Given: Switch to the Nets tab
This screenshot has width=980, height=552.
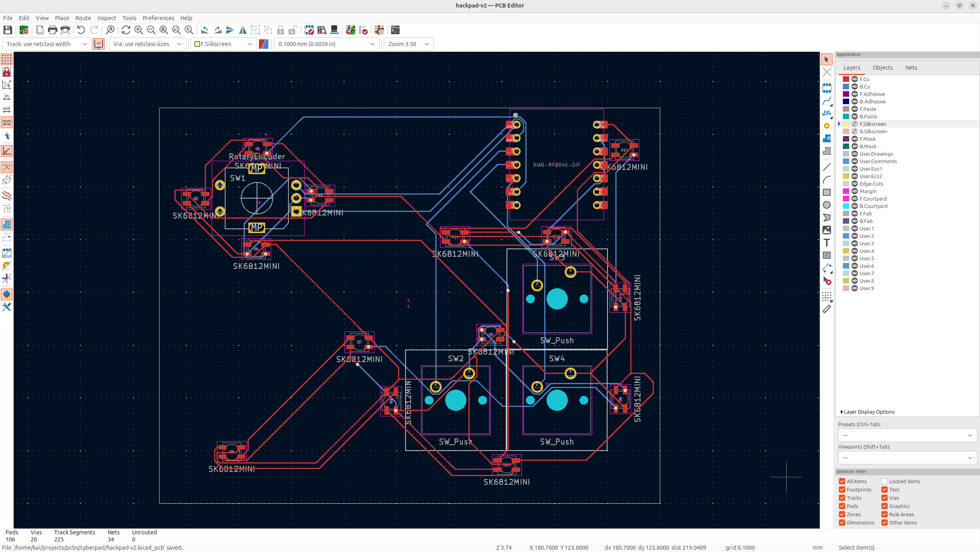Looking at the screenshot, I should (x=911, y=68).
